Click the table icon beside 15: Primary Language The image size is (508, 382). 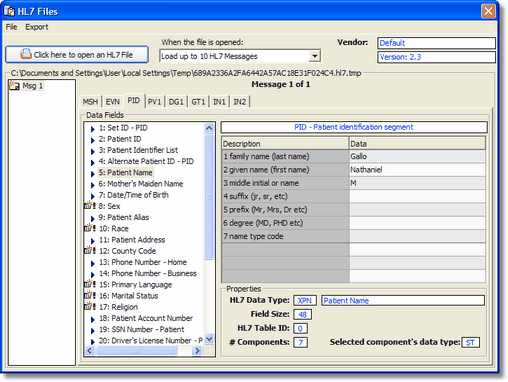point(90,284)
